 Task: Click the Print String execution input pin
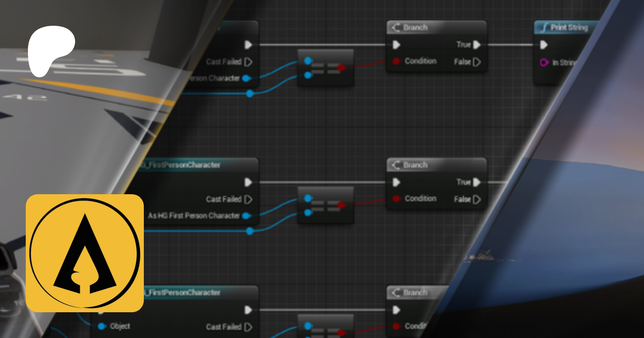[544, 45]
